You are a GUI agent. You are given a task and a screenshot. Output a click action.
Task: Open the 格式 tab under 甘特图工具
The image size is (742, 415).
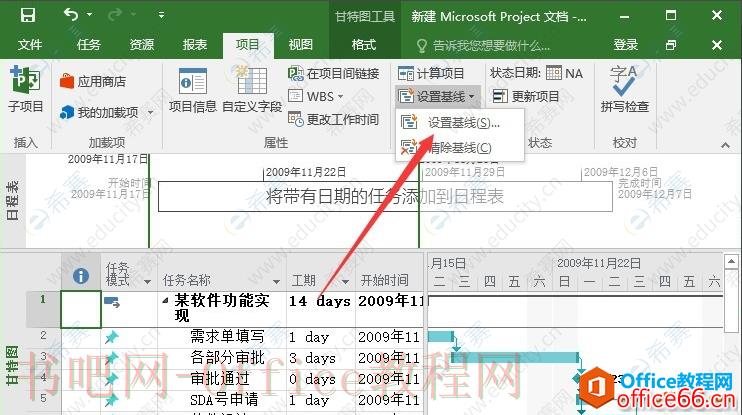363,44
